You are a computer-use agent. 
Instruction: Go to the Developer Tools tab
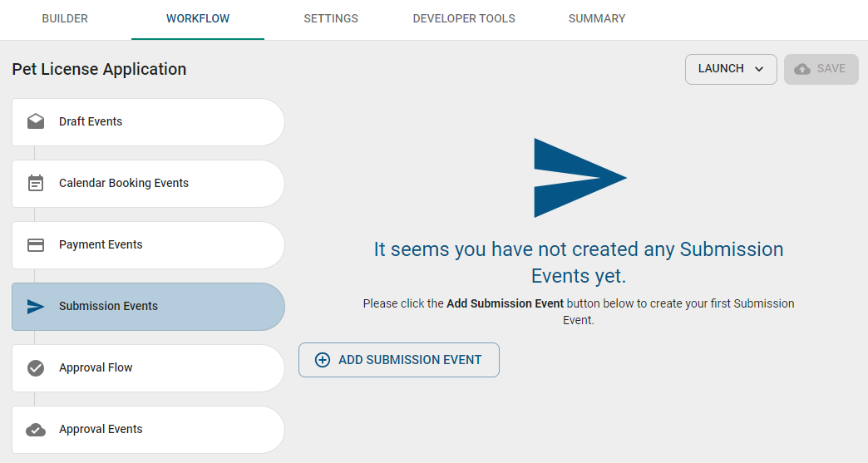coord(464,19)
